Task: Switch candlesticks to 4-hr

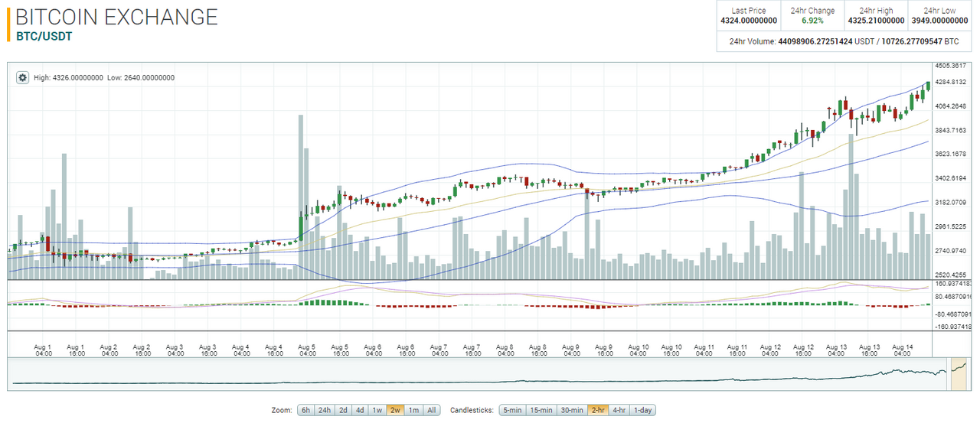Action: pos(619,410)
